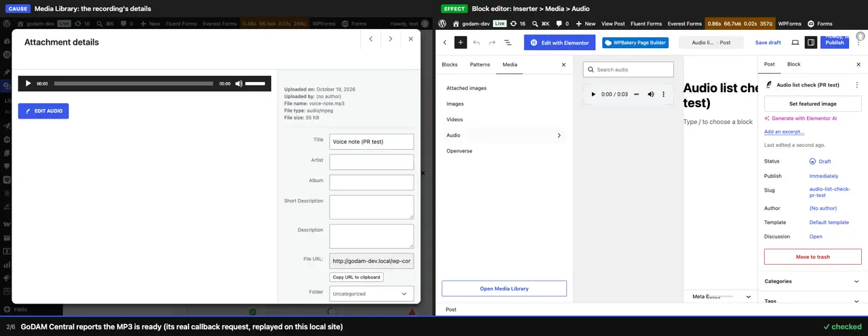Toggle the settings sidebar panel icon
This screenshot has width=868, height=336.
810,42
